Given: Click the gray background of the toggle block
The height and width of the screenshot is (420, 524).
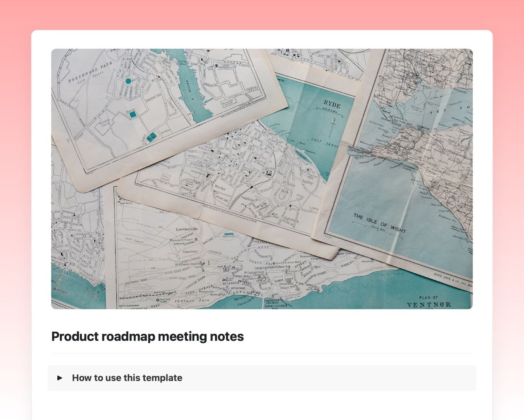Looking at the screenshot, I should pos(327,378).
